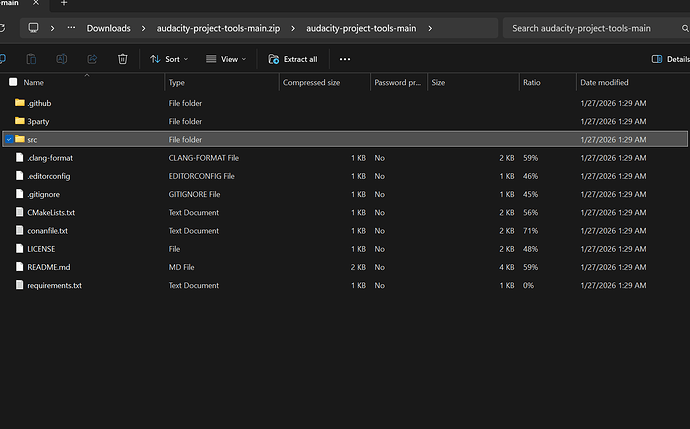Open the View dropdown menu
This screenshot has width=690, height=429.
226,59
